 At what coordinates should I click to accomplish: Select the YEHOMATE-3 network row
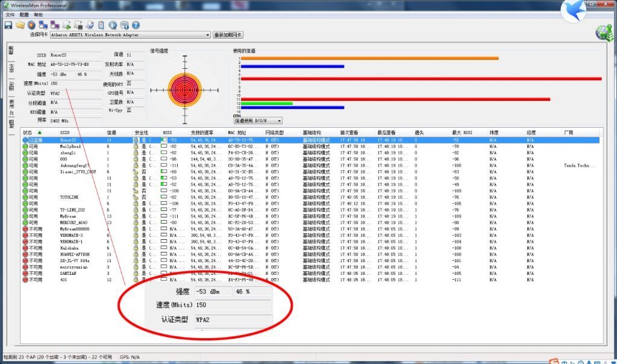[x=310, y=235]
